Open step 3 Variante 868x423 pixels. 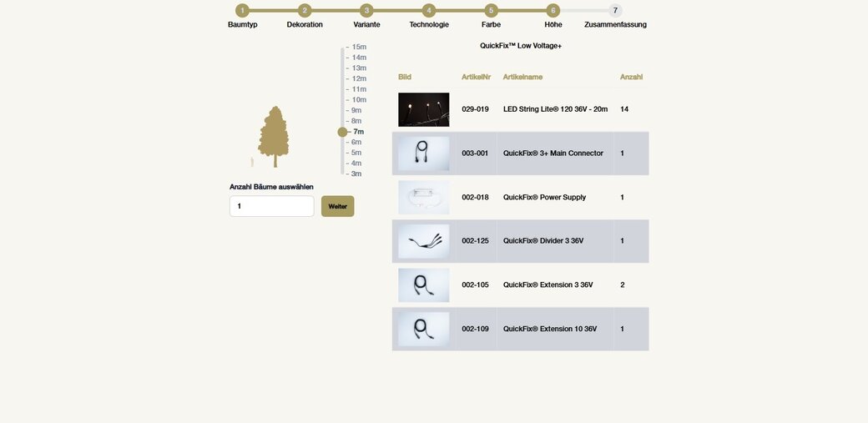point(366,11)
